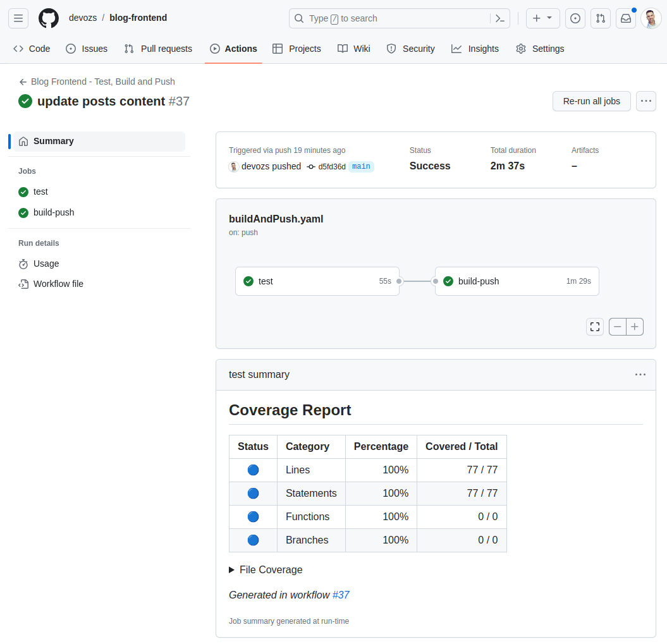Switch to the Actions tab
This screenshot has width=667, height=644.
point(233,49)
